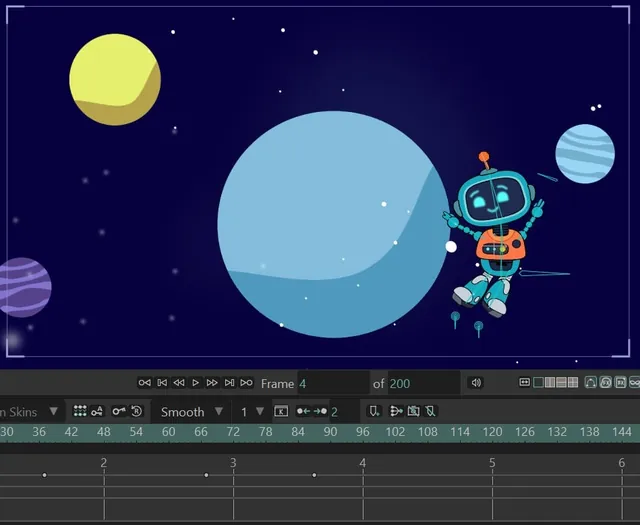Click the next keyframe arrow-dot icon
640x525 pixels.
pos(320,411)
